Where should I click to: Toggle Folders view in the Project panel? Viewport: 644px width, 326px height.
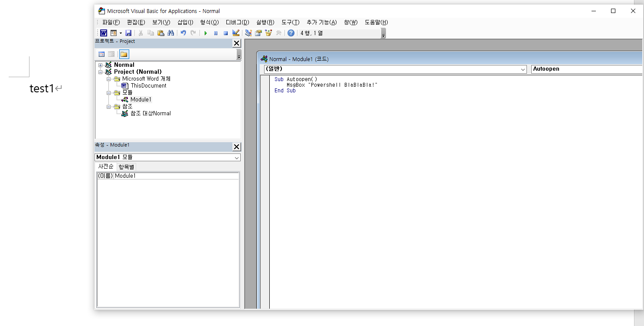point(124,54)
